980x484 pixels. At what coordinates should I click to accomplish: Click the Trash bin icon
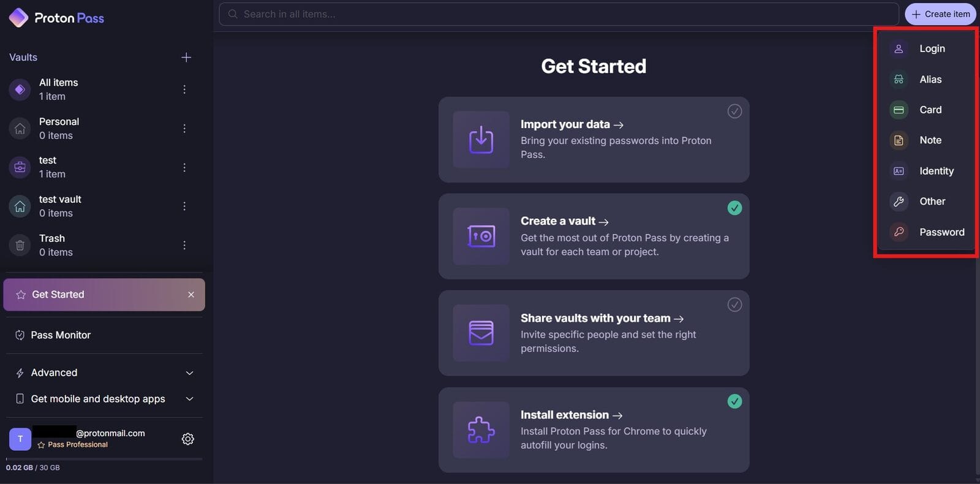click(x=20, y=245)
